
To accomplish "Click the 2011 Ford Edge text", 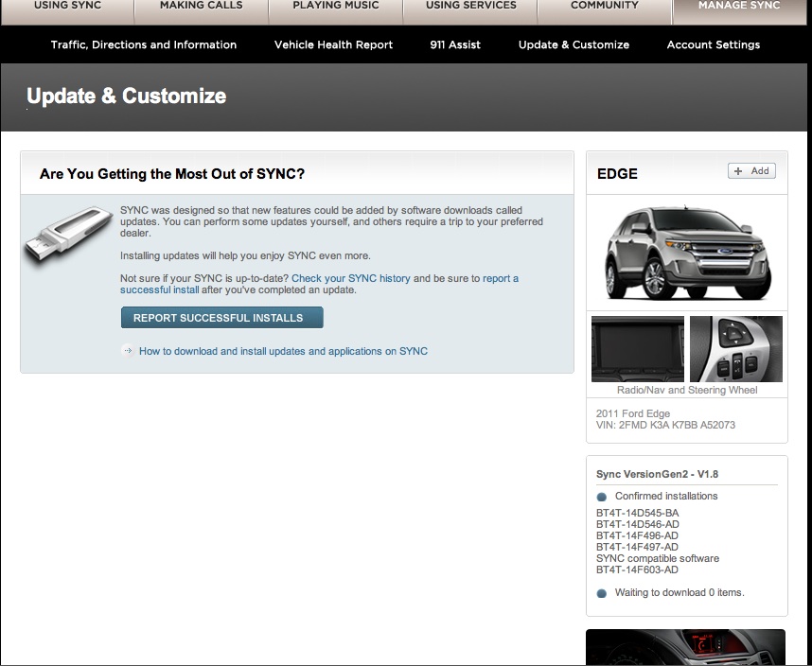I will coord(633,413).
